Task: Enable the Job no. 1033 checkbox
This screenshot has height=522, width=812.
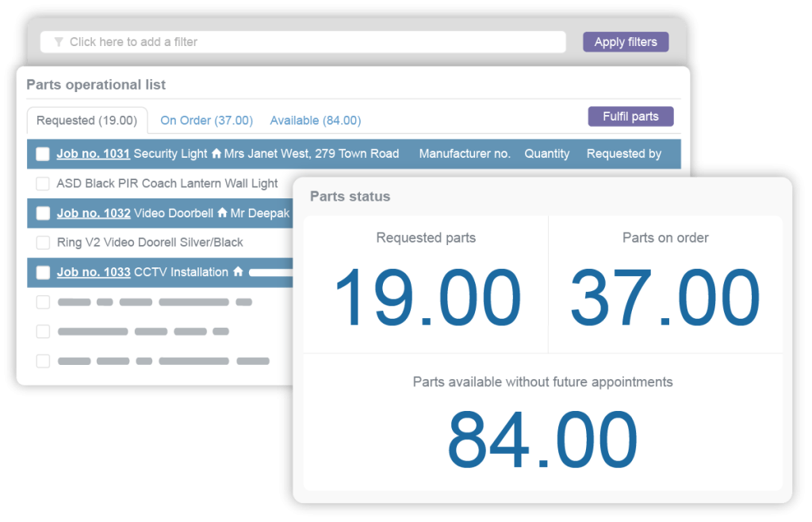Action: pyautogui.click(x=42, y=272)
